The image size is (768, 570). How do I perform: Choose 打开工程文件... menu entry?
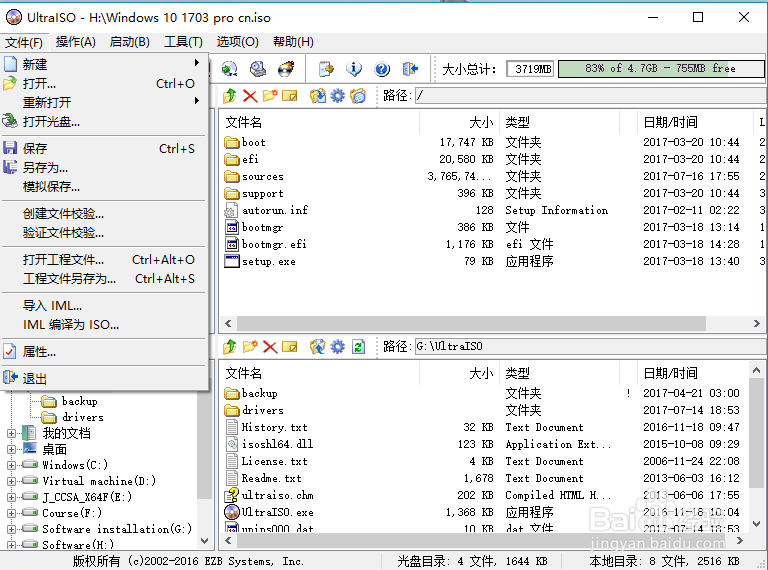click(103, 260)
